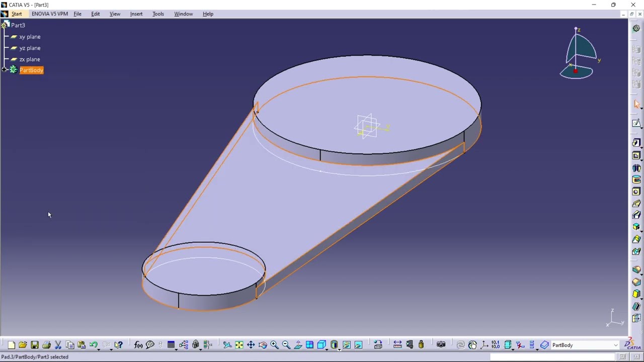The width and height of the screenshot is (644, 362).
Task: Expand the PartBody node in tree
Action: coord(5,70)
